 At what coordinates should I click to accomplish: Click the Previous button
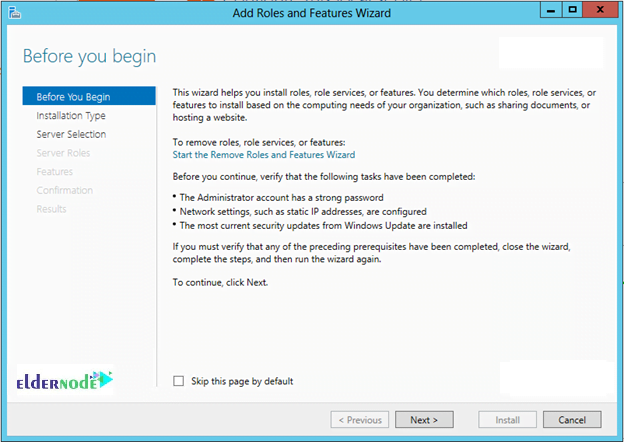(361, 420)
